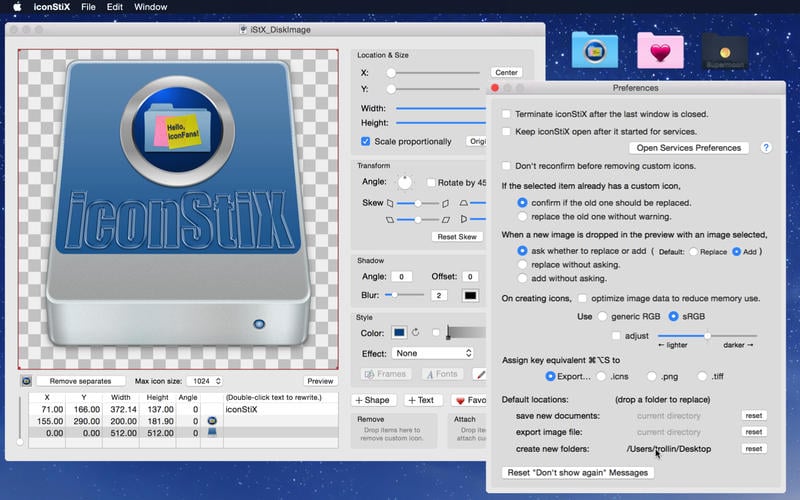This screenshot has width=800, height=500.
Task: Click the trapezoid perspective icon in Skew row
Action: click(x=463, y=203)
